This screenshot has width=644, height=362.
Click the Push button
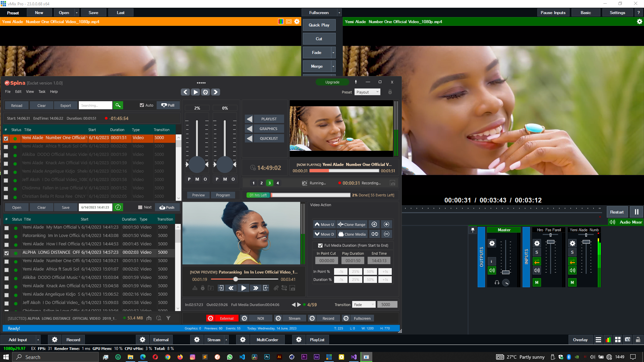[x=167, y=207]
